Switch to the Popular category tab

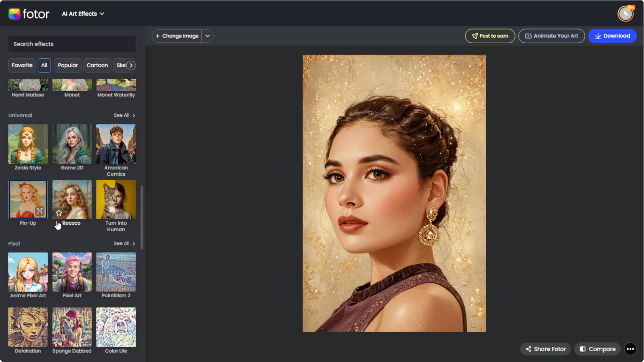coord(68,65)
